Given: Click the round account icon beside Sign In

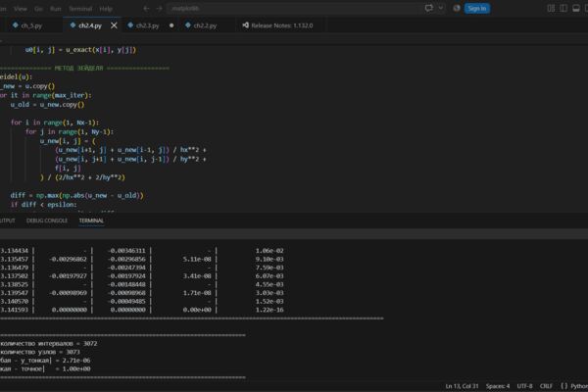Looking at the screenshot, I should [457, 8].
